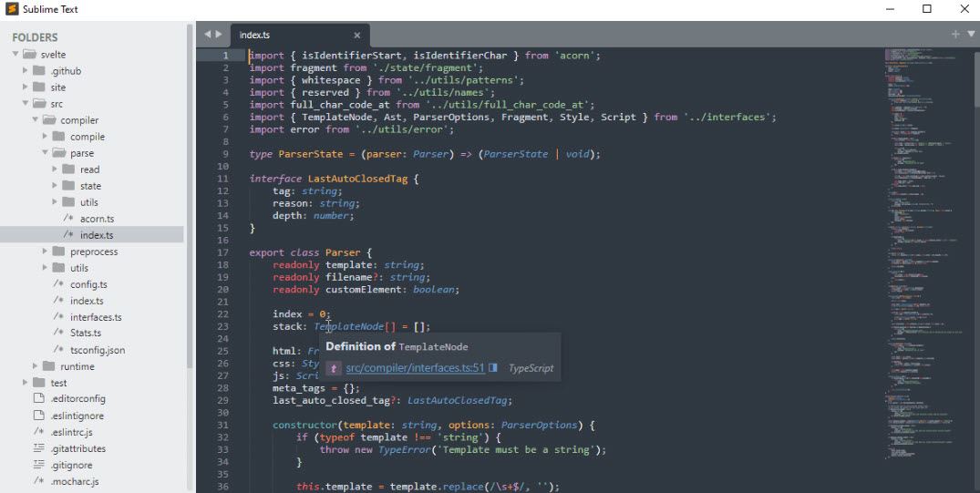Click the Sublime Text app logo

click(12, 9)
